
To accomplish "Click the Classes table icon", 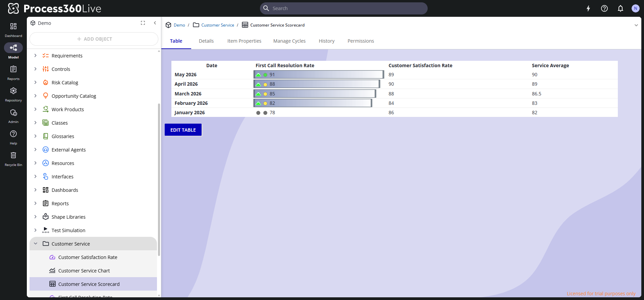I will click(46, 123).
